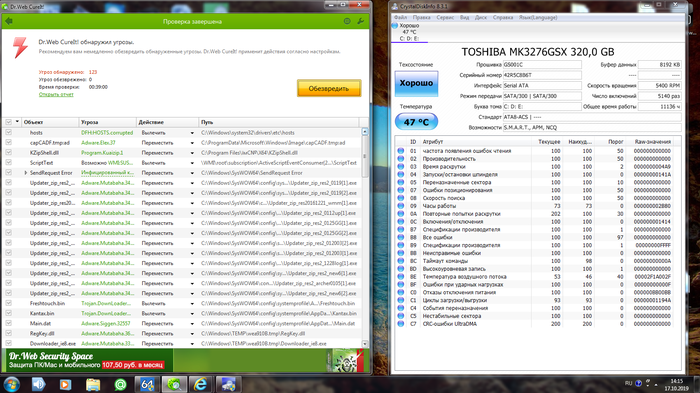The width and height of the screenshot is (700, 393).
Task: Uncheck the hosts threat checkbox
Action: (8, 133)
